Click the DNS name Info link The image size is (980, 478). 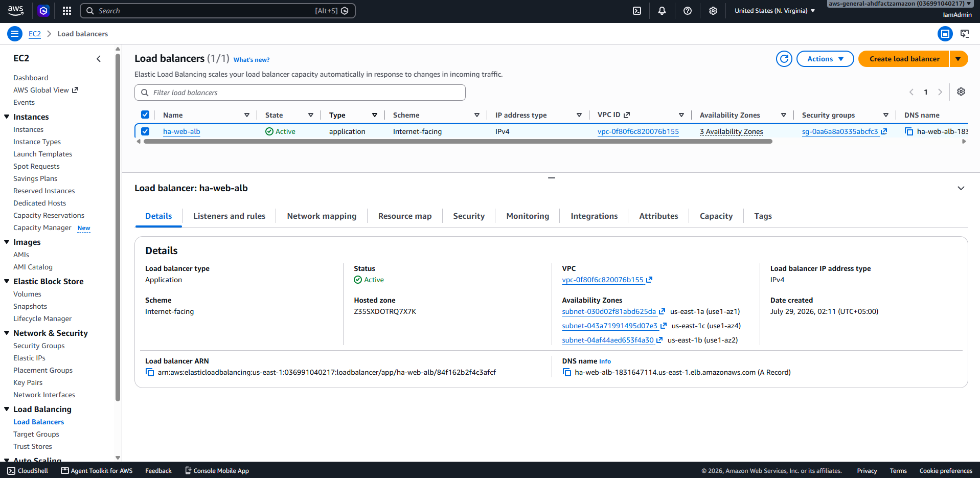click(605, 361)
